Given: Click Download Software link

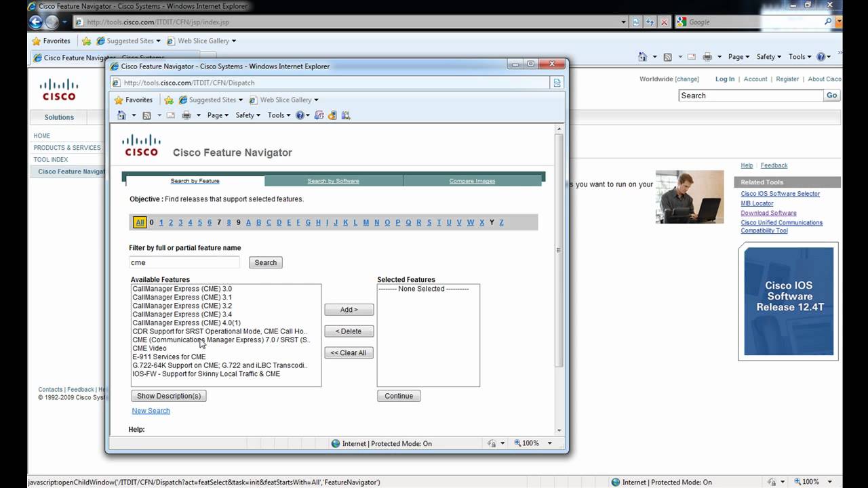Looking at the screenshot, I should pyautogui.click(x=768, y=213).
